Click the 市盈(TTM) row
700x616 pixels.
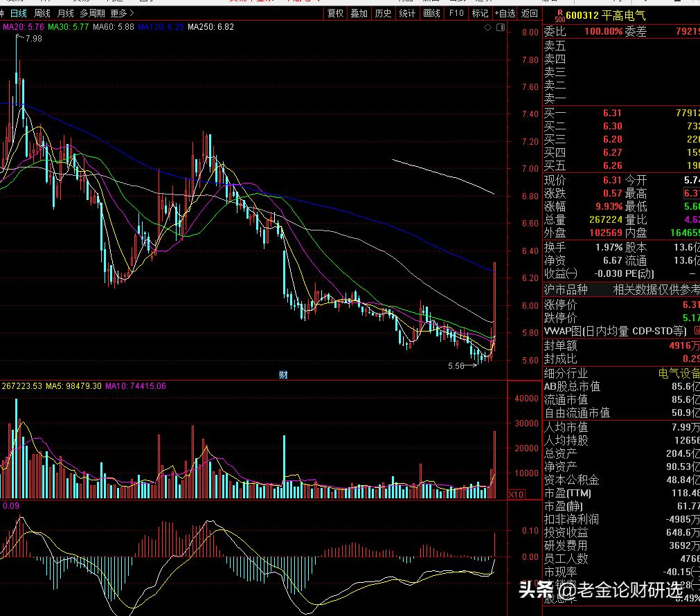click(622, 493)
